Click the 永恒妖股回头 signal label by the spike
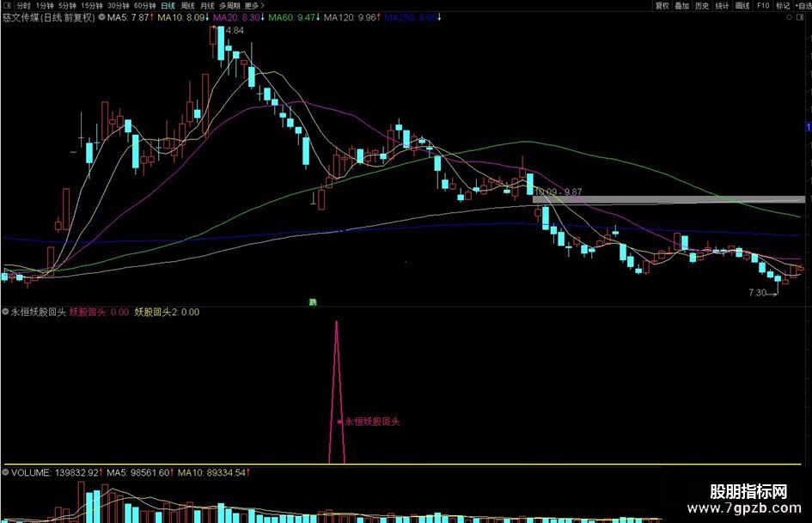The image size is (812, 523). (372, 422)
